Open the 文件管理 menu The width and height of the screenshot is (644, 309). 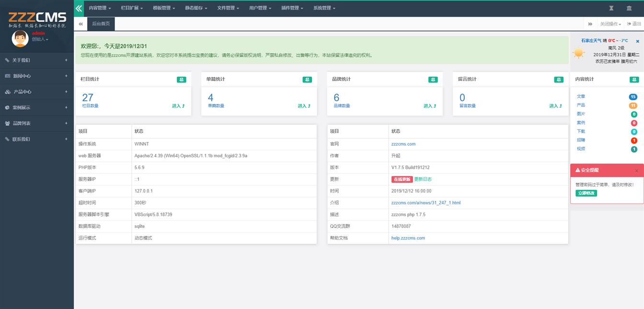[228, 8]
